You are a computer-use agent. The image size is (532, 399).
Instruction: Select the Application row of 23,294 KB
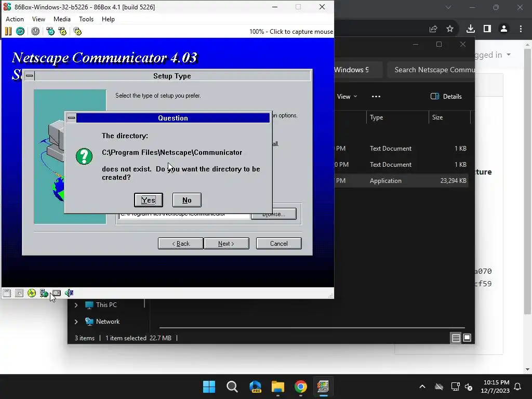tap(402, 181)
